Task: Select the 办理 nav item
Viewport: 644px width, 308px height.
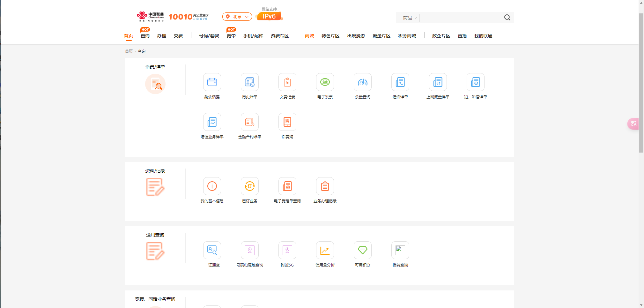Action: 162,36
